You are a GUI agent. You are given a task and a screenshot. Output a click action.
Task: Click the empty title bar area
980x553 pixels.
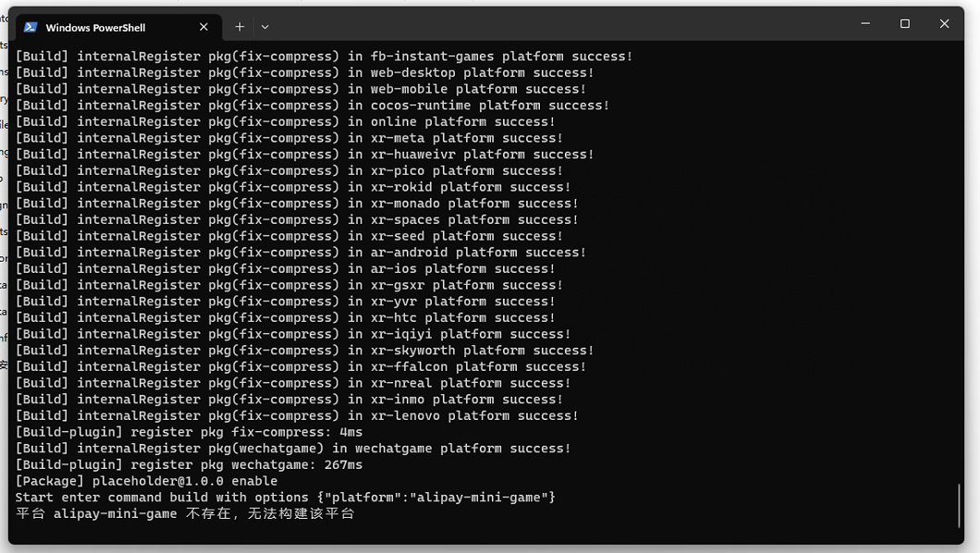point(555,24)
